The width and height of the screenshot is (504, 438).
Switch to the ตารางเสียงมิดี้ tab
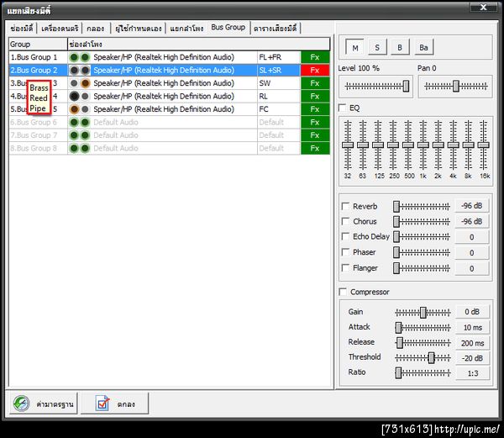pos(276,29)
